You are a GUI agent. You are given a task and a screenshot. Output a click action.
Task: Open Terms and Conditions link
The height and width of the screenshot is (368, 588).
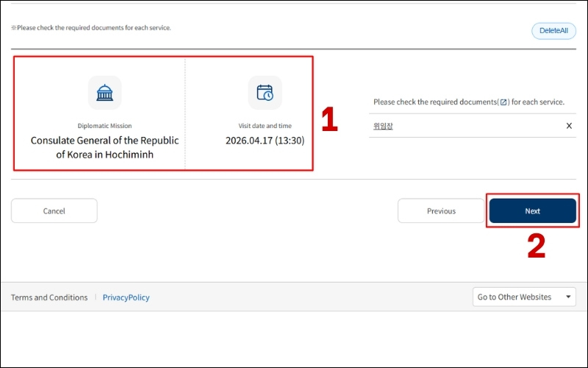pyautogui.click(x=49, y=297)
